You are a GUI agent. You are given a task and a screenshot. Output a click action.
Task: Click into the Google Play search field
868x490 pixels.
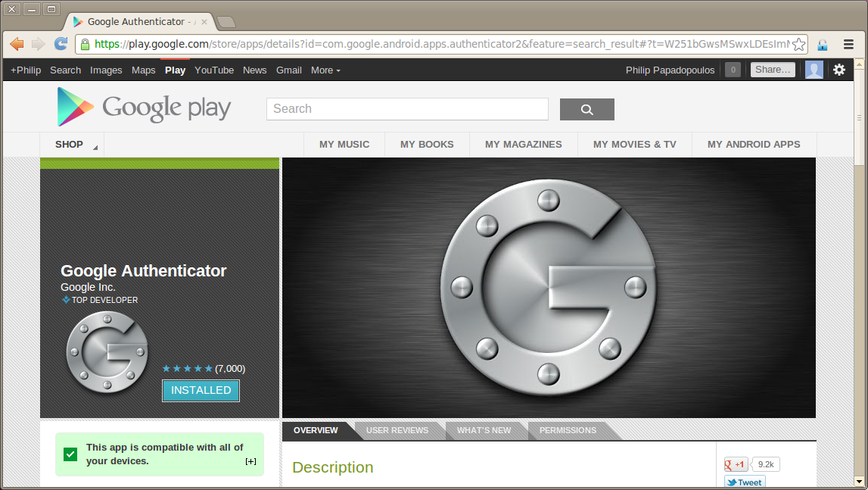pyautogui.click(x=406, y=109)
